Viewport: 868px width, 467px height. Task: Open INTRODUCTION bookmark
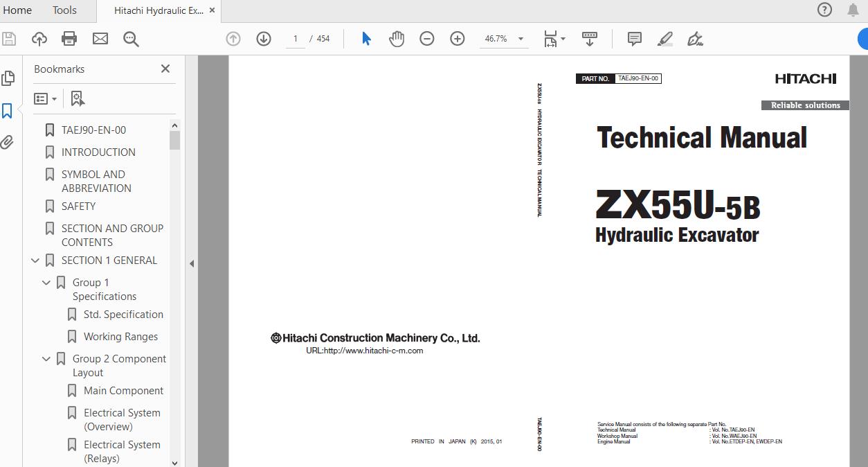[x=98, y=152]
